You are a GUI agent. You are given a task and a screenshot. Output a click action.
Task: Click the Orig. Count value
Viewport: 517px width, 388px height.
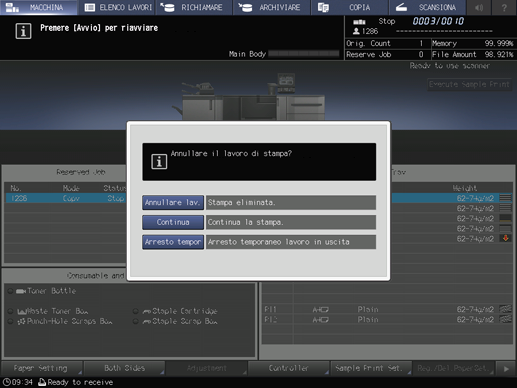pyautogui.click(x=421, y=43)
